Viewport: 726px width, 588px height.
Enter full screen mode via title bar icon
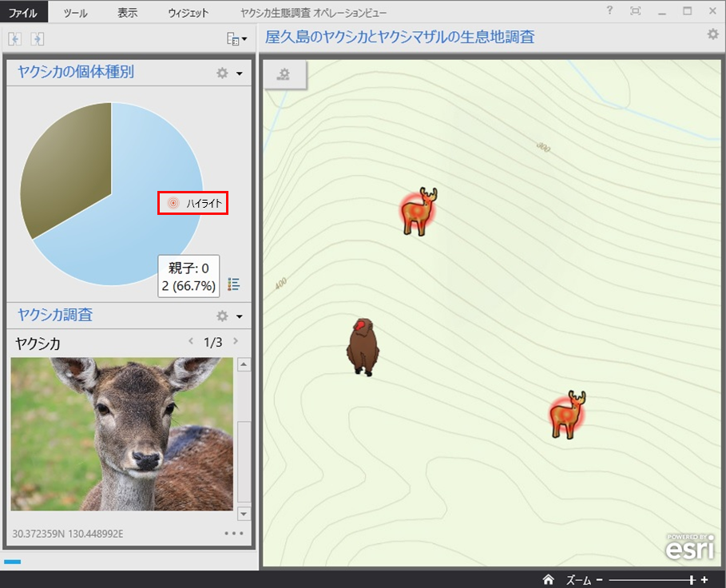click(635, 11)
